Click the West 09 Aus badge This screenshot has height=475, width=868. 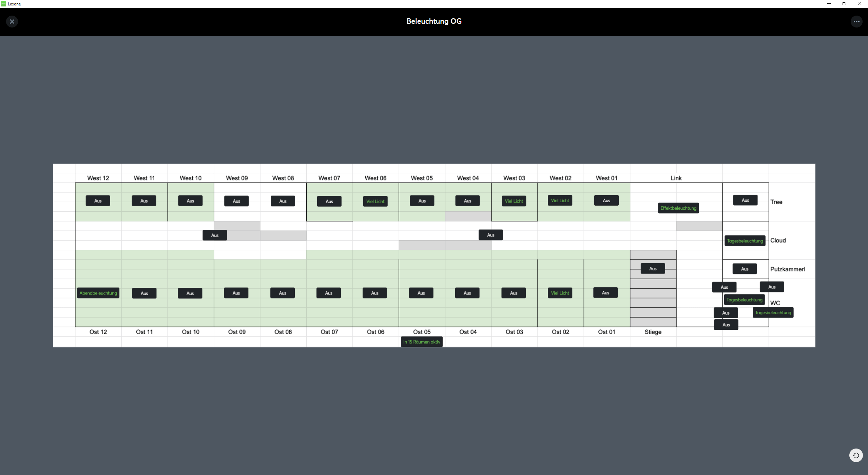click(x=236, y=201)
